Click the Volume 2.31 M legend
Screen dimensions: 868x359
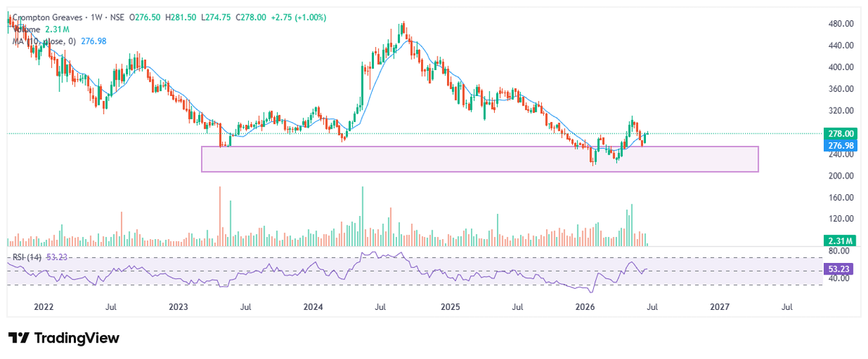(41, 30)
